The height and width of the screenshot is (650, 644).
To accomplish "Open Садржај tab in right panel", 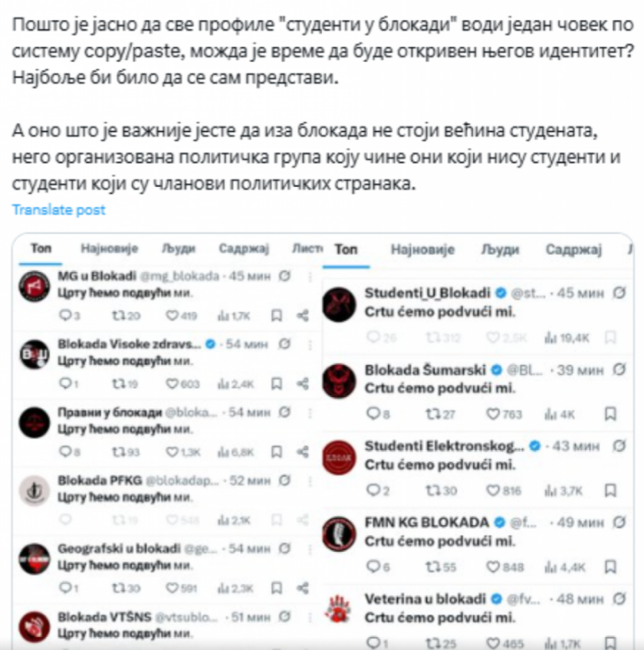I will click(x=574, y=249).
